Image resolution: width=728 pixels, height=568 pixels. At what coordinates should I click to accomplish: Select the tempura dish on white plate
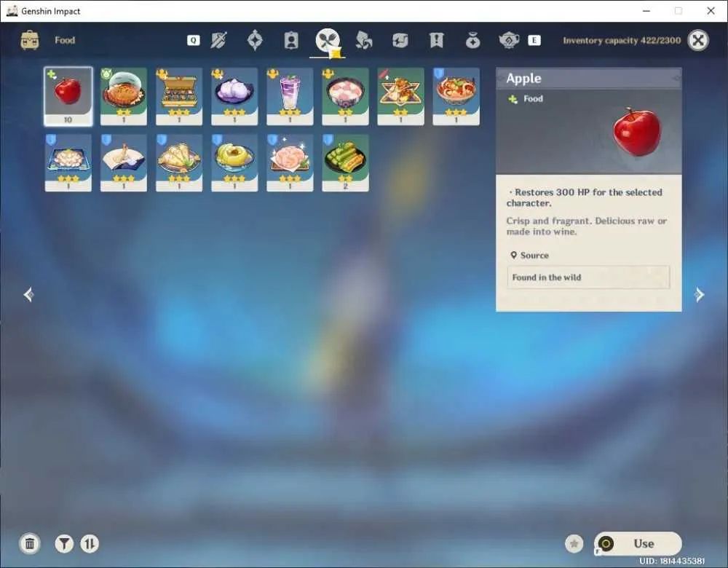point(124,163)
